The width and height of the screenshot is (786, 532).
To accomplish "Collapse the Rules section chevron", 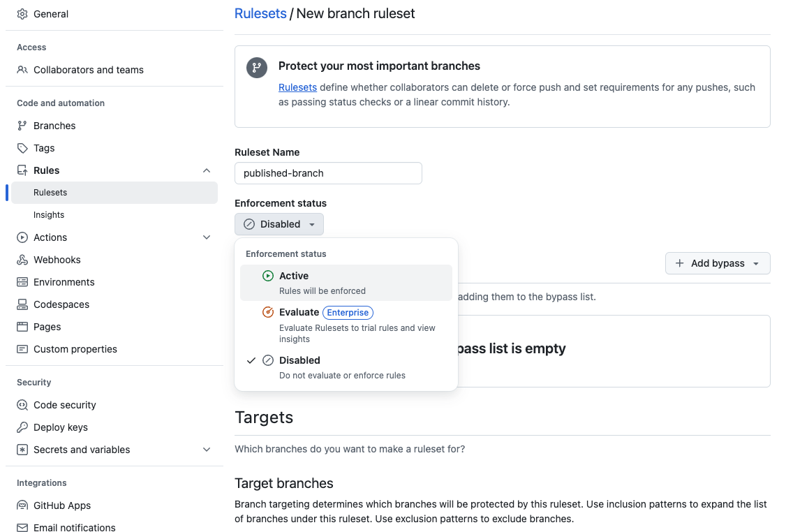I will point(207,170).
